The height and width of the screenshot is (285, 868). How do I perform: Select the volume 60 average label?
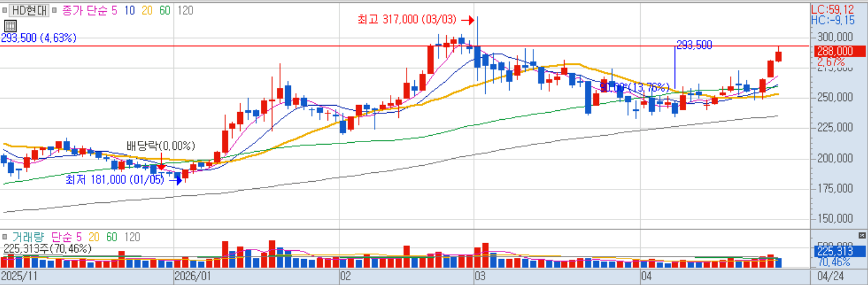click(x=112, y=237)
